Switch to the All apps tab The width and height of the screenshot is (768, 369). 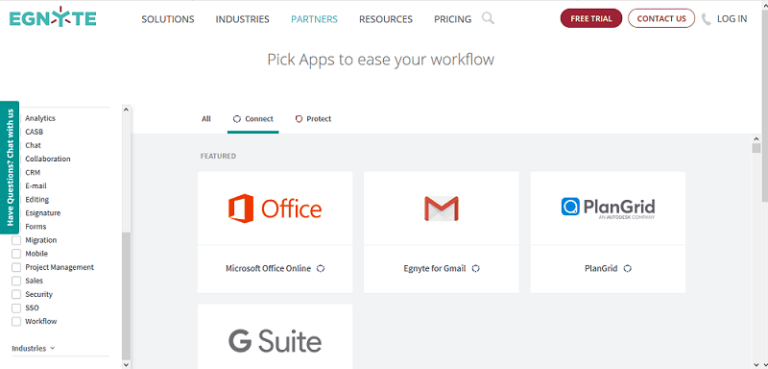coord(206,119)
